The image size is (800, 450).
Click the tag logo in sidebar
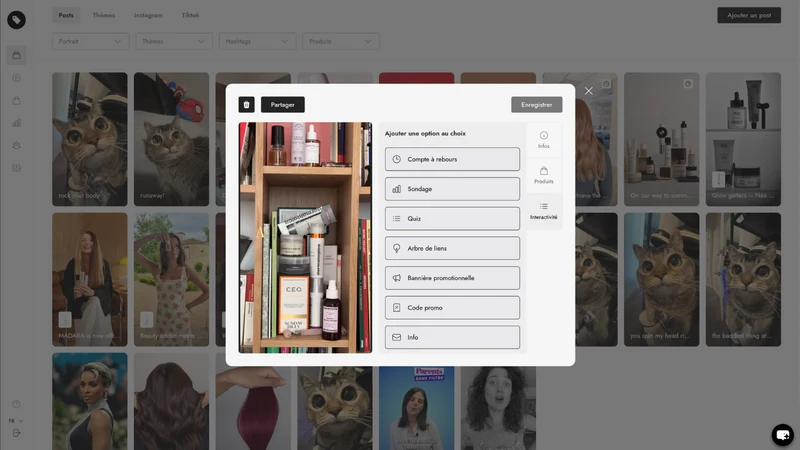(16, 20)
